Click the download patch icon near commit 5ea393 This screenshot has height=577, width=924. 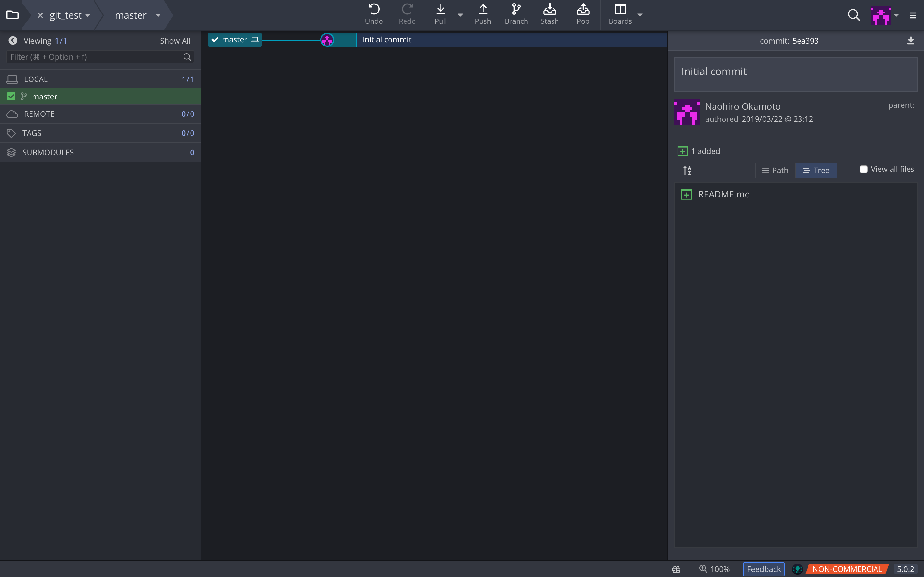click(x=911, y=40)
